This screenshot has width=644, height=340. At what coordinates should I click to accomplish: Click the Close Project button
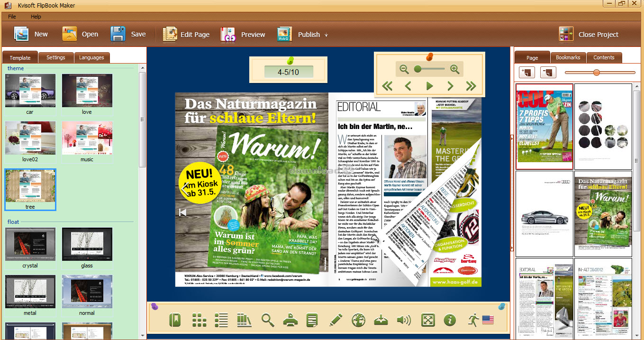589,34
